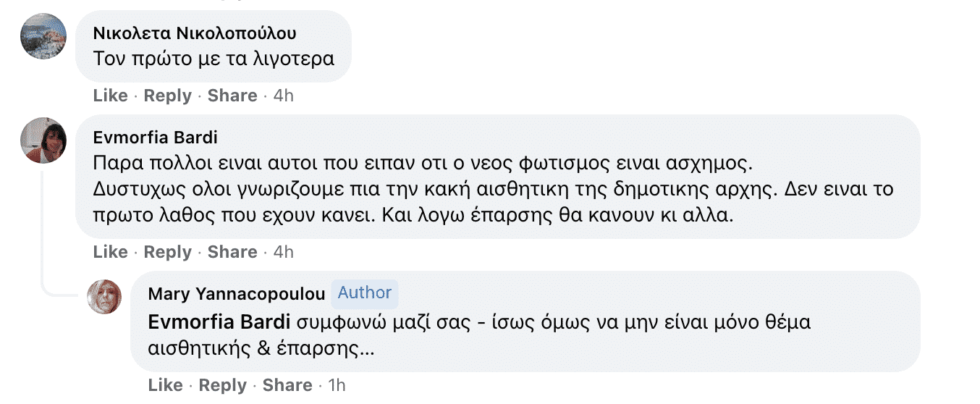
Task: Click the 4h timestamp on Evmorfia Bardi's comment
Action: point(284,252)
